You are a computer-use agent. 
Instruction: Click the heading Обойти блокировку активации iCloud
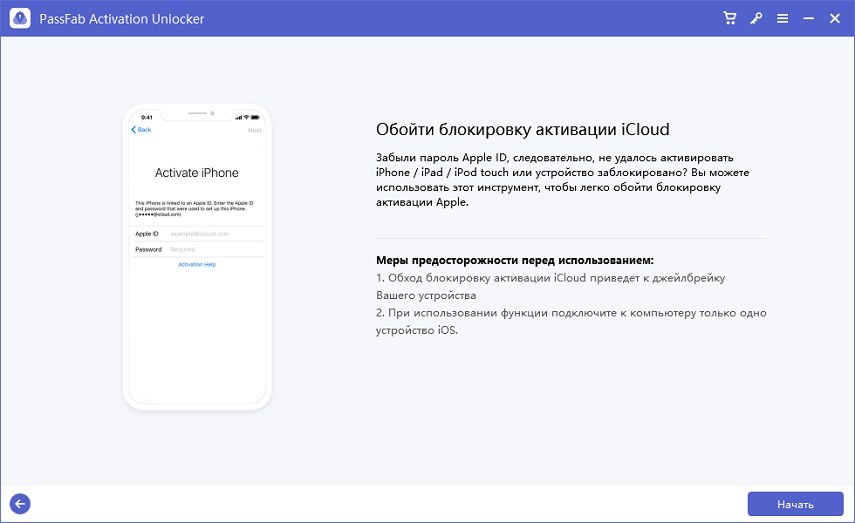click(522, 130)
